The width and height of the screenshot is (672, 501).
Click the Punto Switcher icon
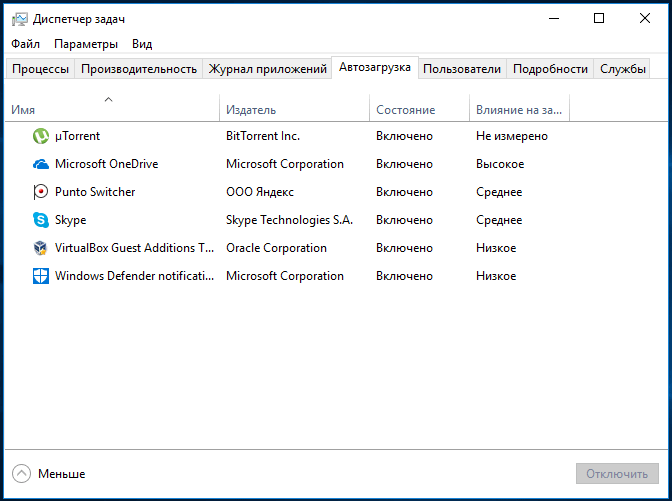40,192
